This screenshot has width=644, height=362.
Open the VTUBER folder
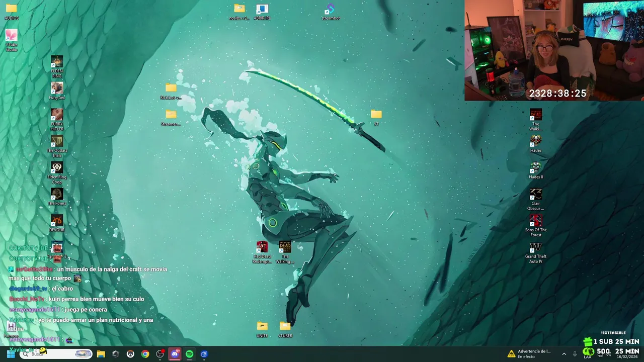[x=285, y=329]
